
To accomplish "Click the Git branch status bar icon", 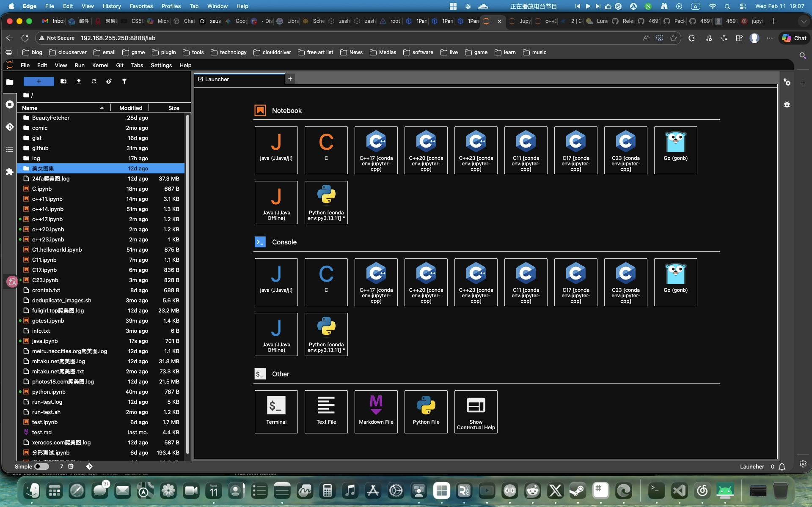I will [89, 466].
